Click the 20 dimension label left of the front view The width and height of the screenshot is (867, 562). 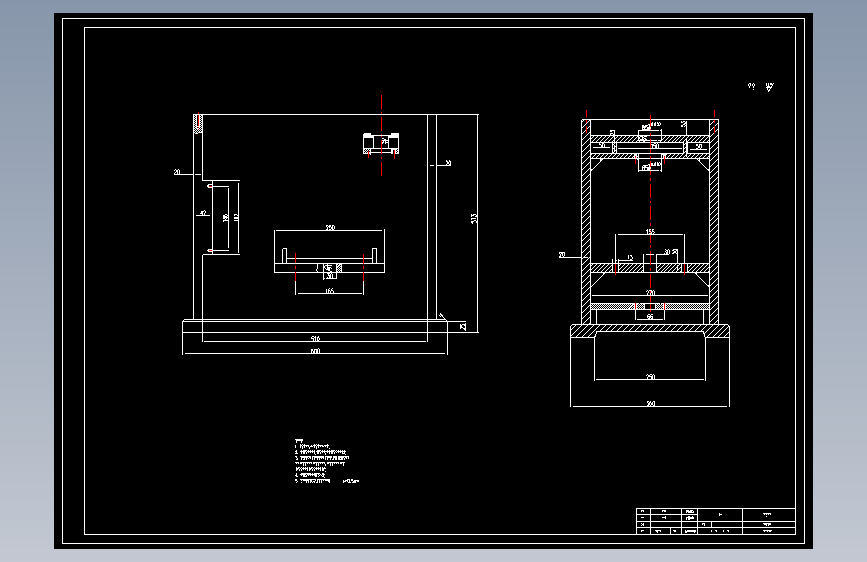tap(177, 172)
